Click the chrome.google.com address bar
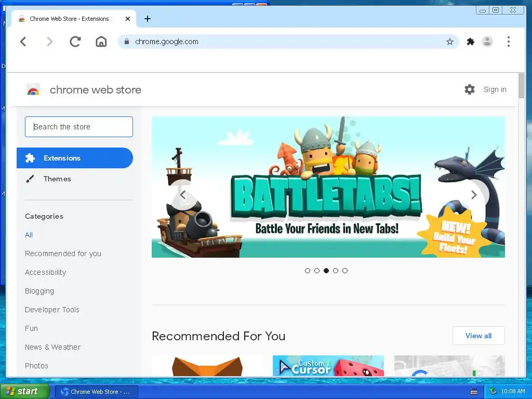532x399 pixels. pyautogui.click(x=288, y=42)
